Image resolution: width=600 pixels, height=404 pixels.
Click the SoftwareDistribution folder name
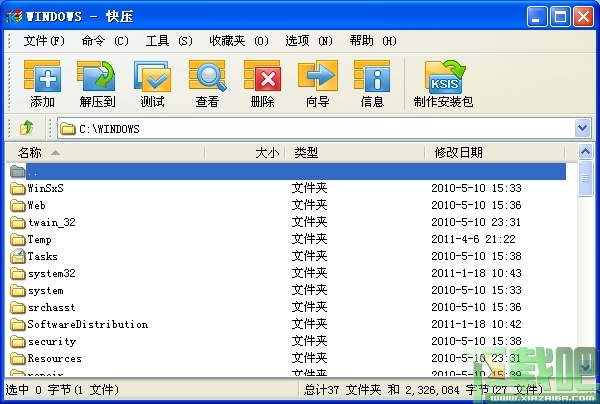click(88, 324)
